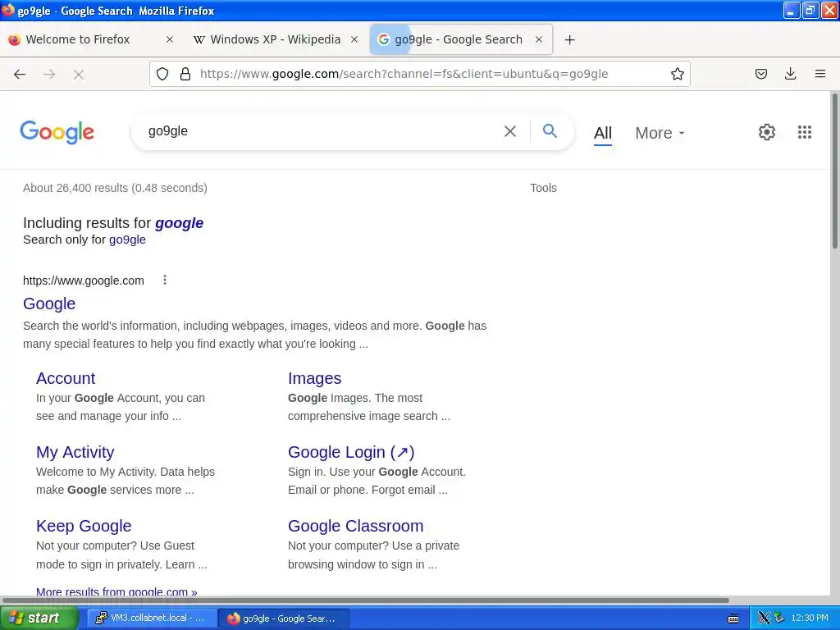The height and width of the screenshot is (630, 840).
Task: Select the All results tab
Action: (x=603, y=133)
